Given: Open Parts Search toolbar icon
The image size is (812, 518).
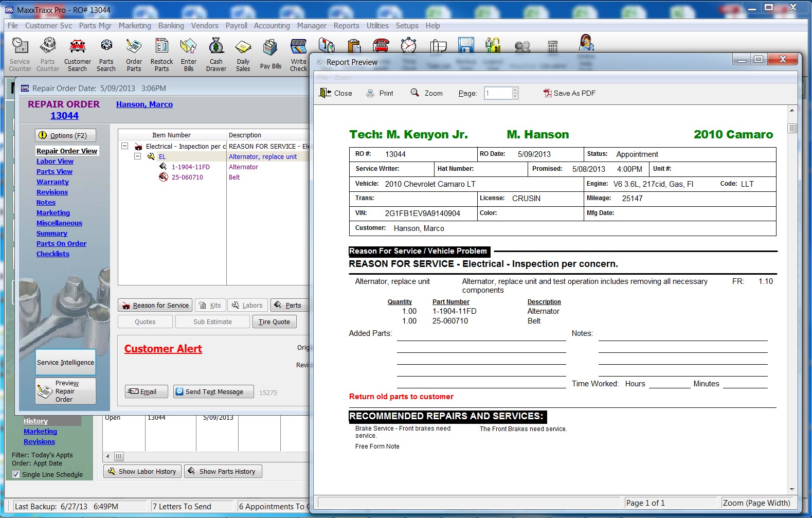Looking at the screenshot, I should tap(106, 55).
